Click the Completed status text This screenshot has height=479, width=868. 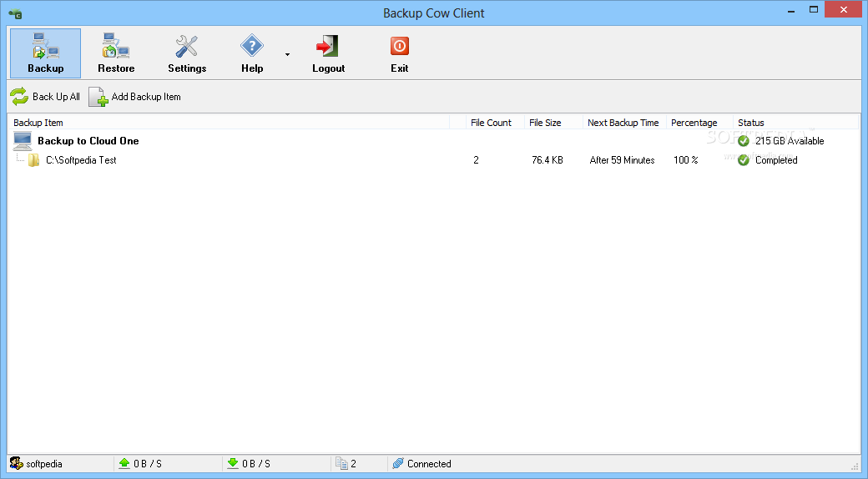coord(776,160)
